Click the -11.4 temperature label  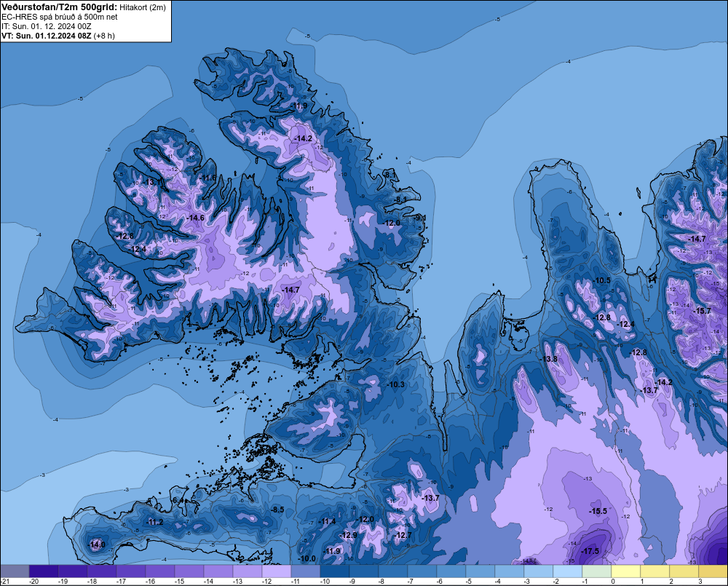pos(327,521)
